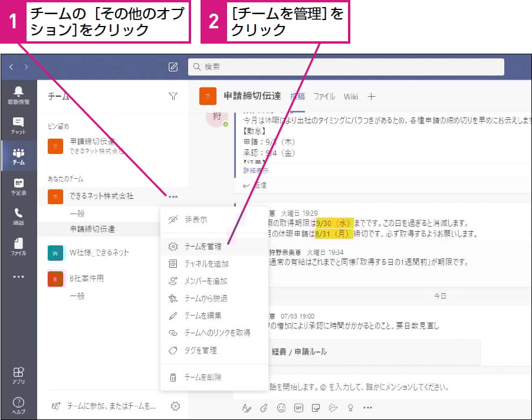
Task: Open text formatting options in compose box
Action: coord(248,407)
